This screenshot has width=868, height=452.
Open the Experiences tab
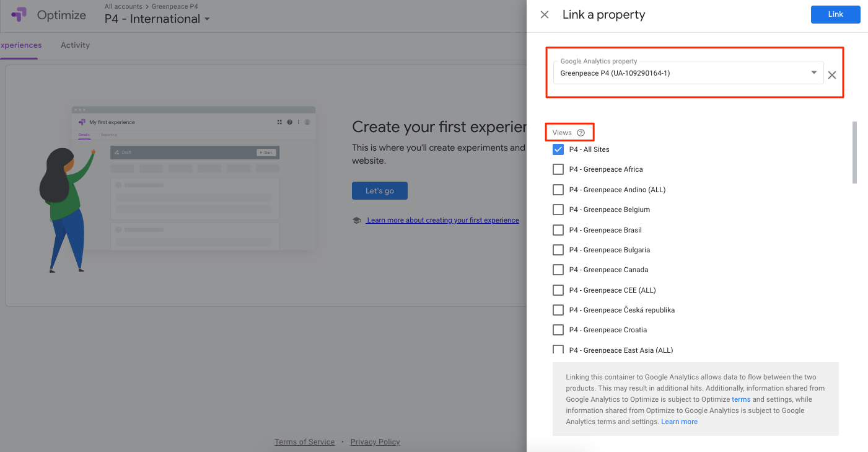tap(19, 45)
